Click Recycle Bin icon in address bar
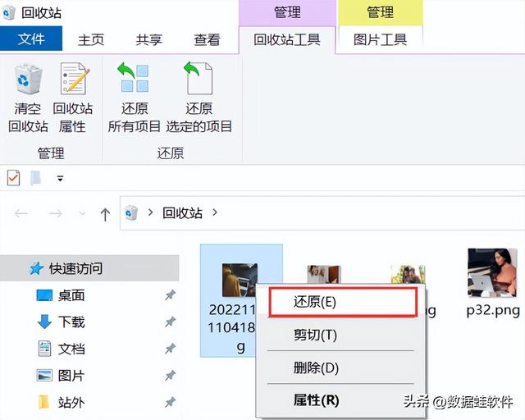Image resolution: width=525 pixels, height=420 pixels. (131, 213)
